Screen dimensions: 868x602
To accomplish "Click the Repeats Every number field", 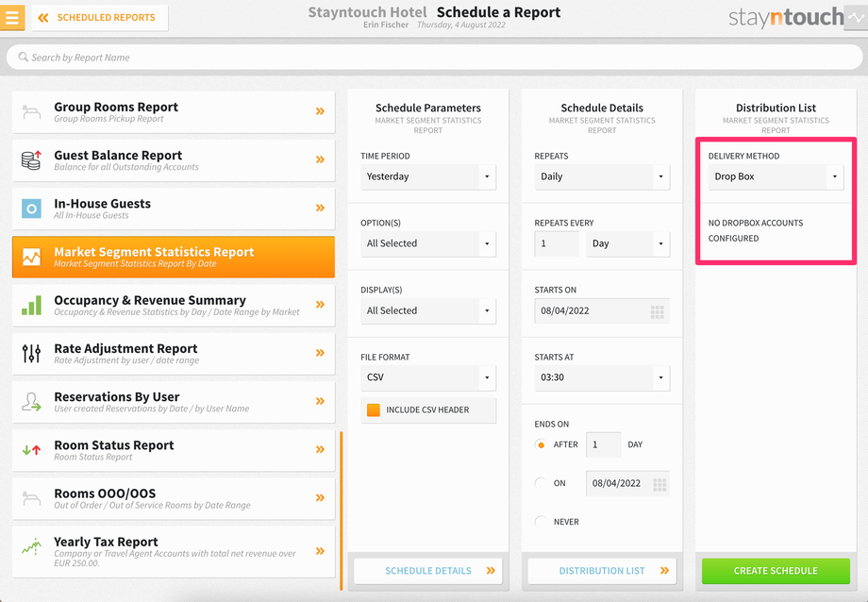I will (557, 243).
